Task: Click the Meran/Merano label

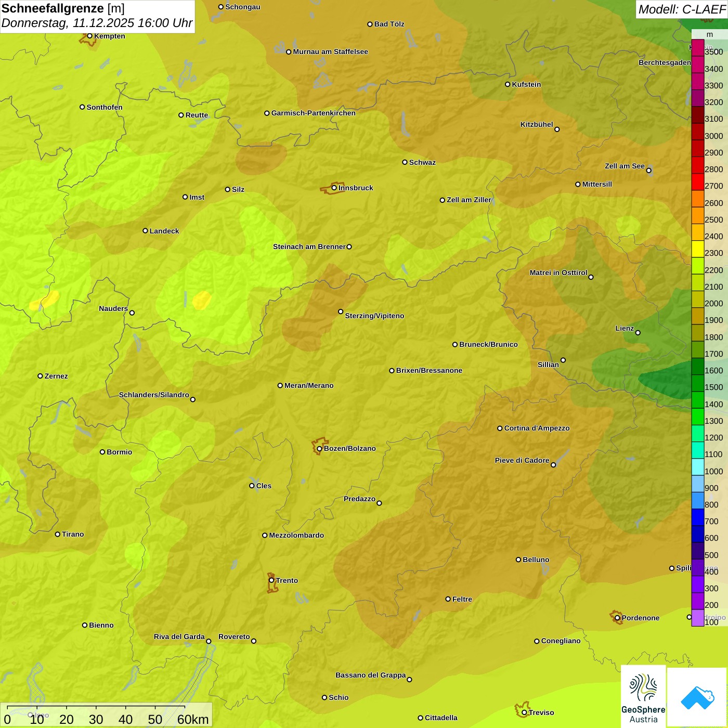Action: (x=309, y=385)
